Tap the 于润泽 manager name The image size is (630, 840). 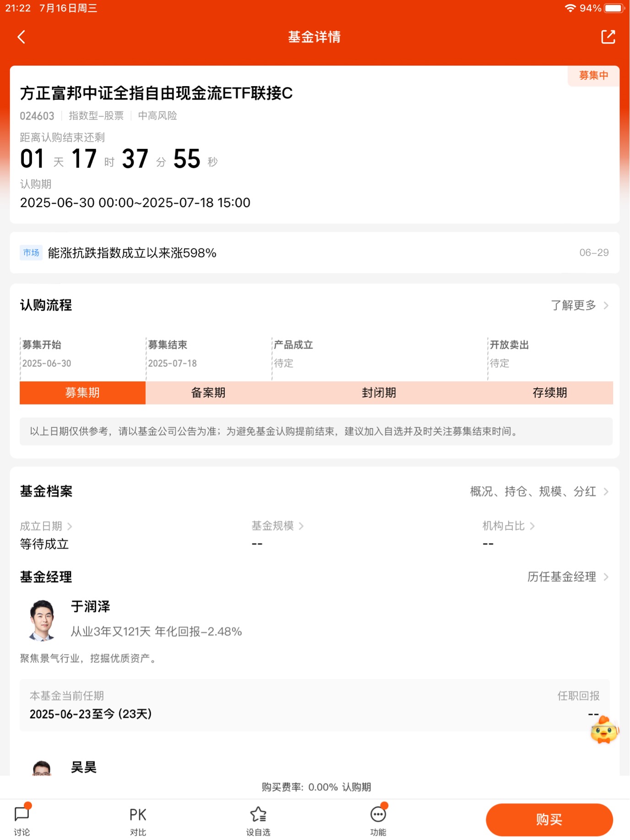click(91, 606)
